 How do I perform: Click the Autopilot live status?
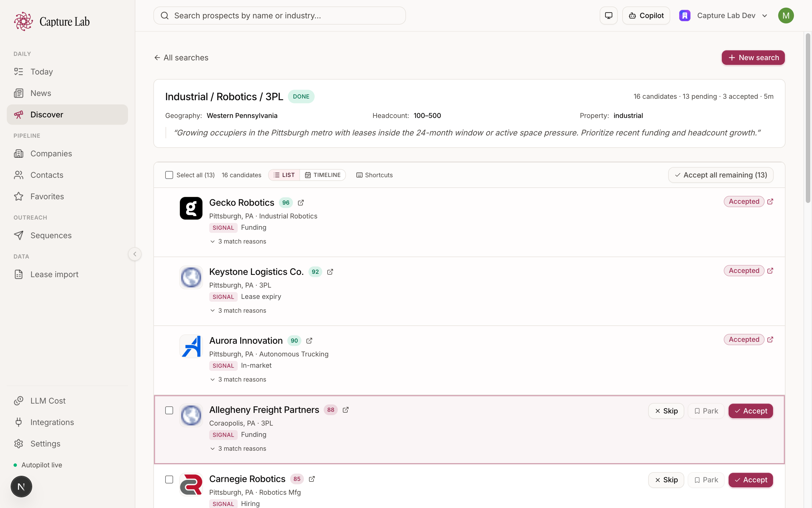click(x=38, y=465)
